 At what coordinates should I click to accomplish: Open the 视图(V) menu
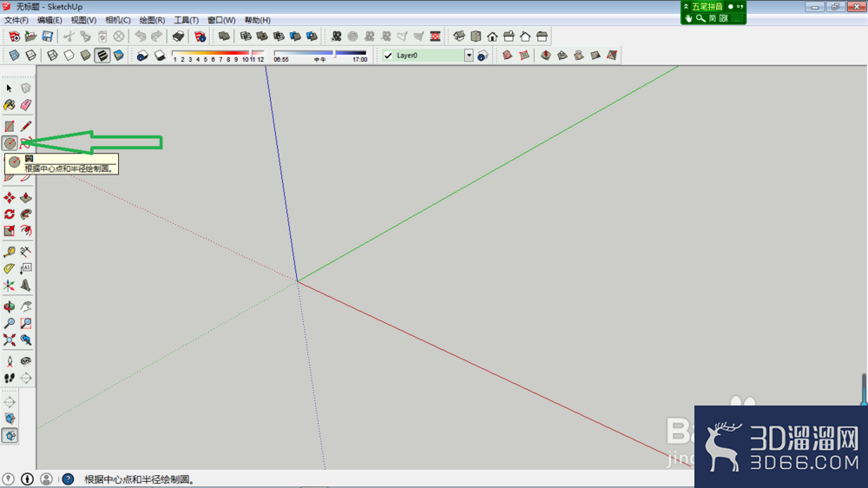(x=83, y=20)
